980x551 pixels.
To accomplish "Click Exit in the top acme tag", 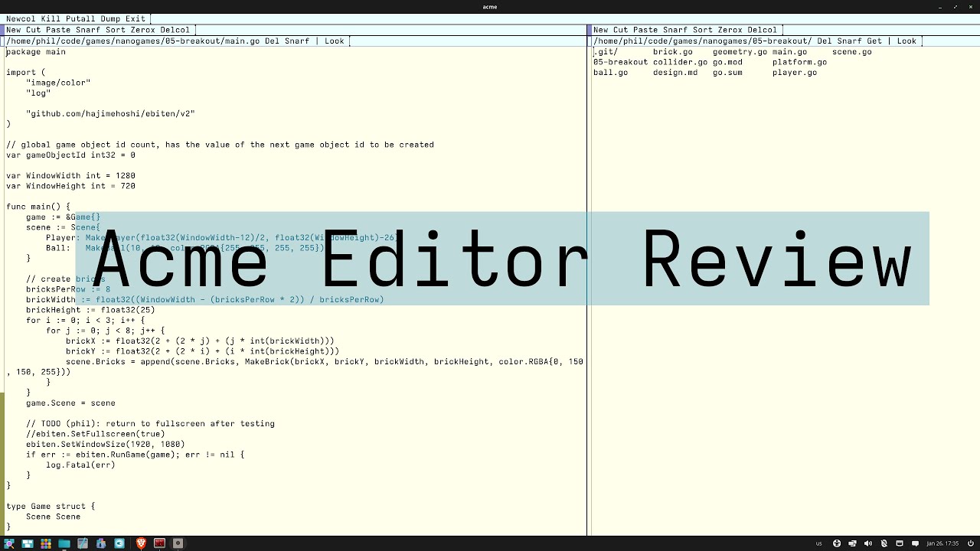I will point(135,18).
